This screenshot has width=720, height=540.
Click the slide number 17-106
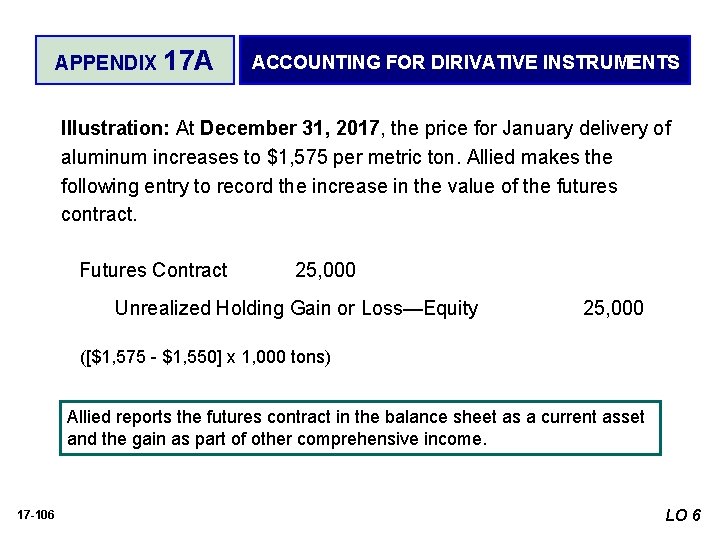click(36, 515)
